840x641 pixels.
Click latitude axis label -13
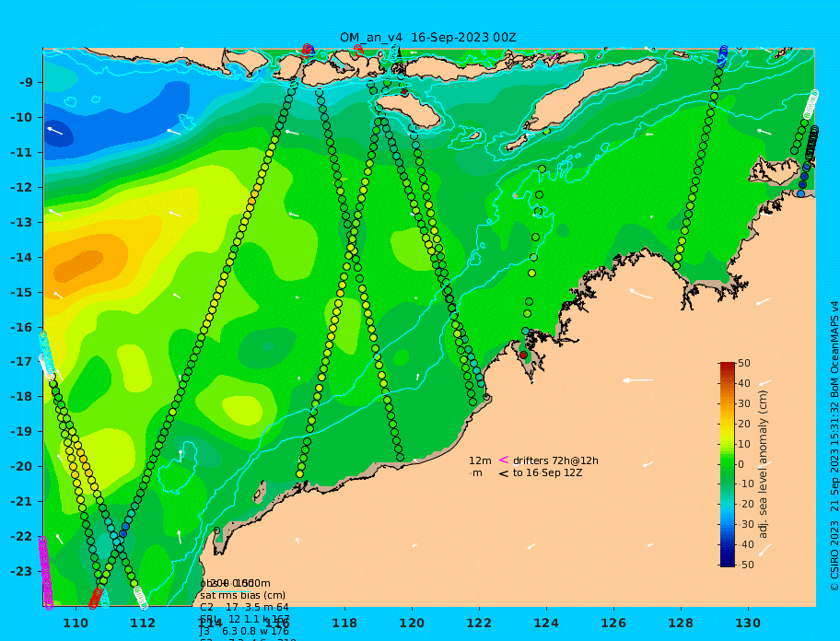coord(21,222)
